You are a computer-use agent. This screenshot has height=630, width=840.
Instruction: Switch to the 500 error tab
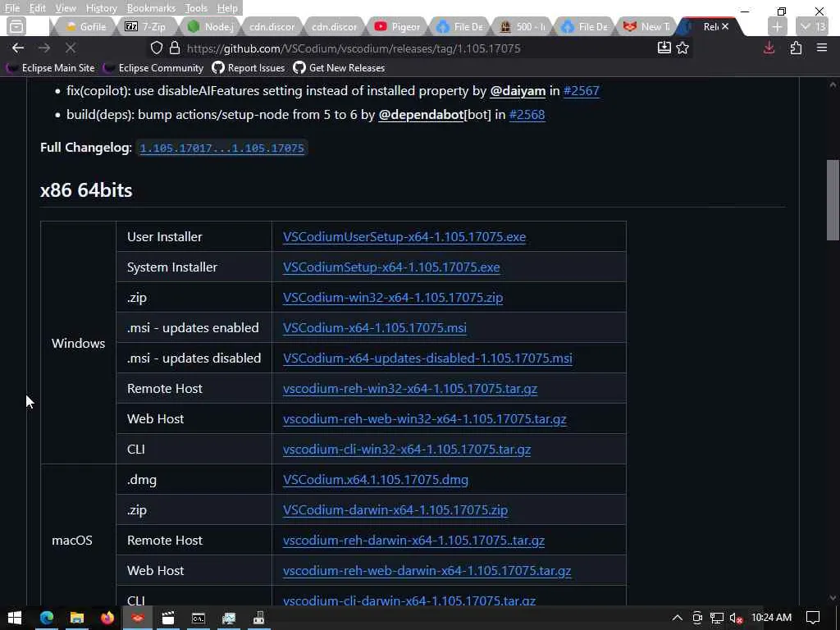click(x=522, y=26)
